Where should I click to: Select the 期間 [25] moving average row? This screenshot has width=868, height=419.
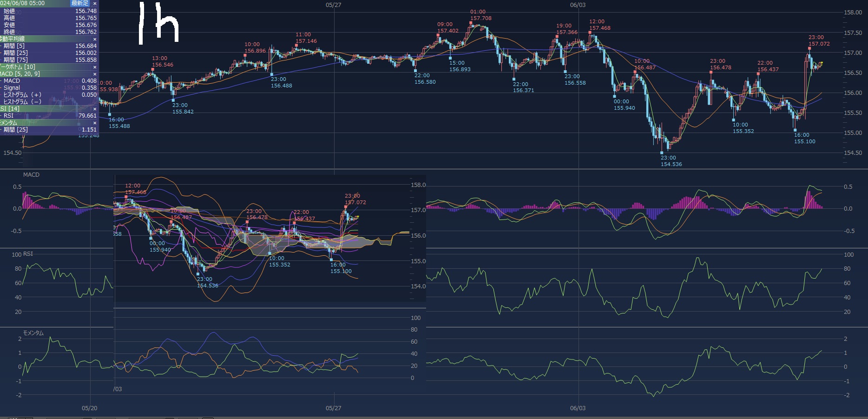pyautogui.click(x=46, y=53)
